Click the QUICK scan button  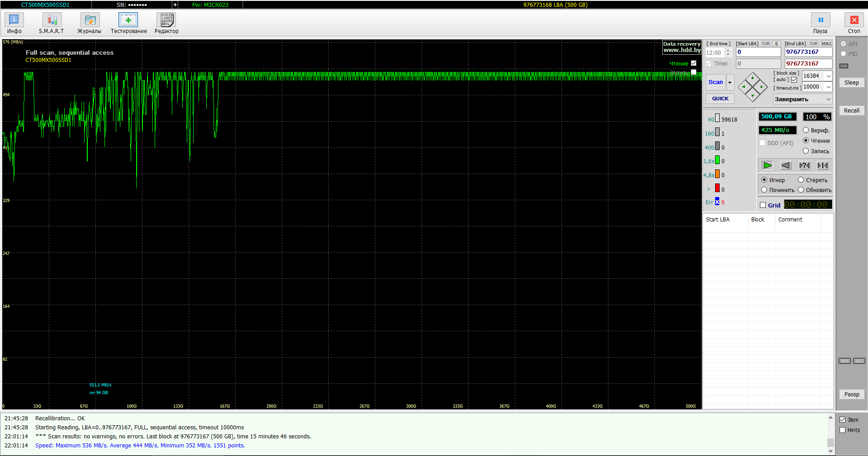(720, 99)
